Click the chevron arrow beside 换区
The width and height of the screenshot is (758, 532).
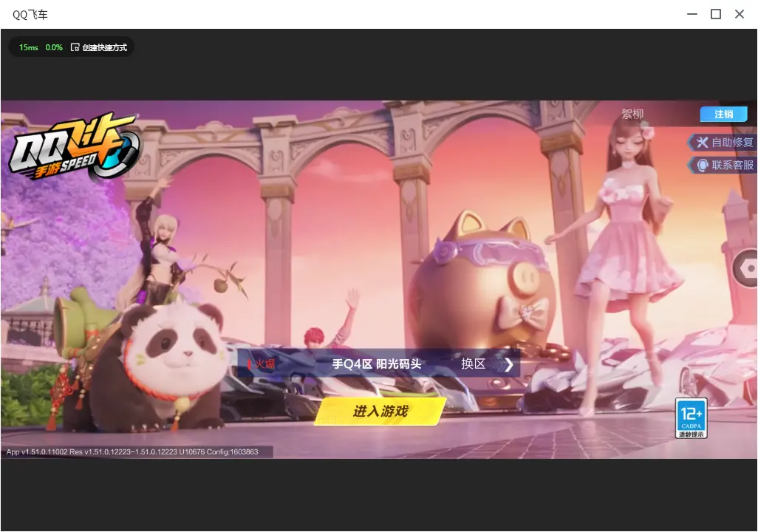[x=508, y=364]
